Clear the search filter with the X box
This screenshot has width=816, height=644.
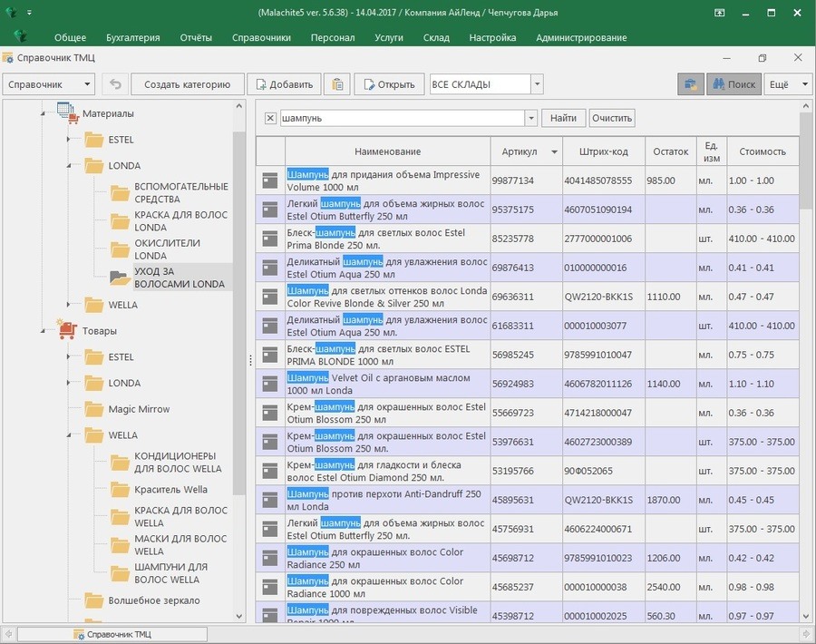270,118
